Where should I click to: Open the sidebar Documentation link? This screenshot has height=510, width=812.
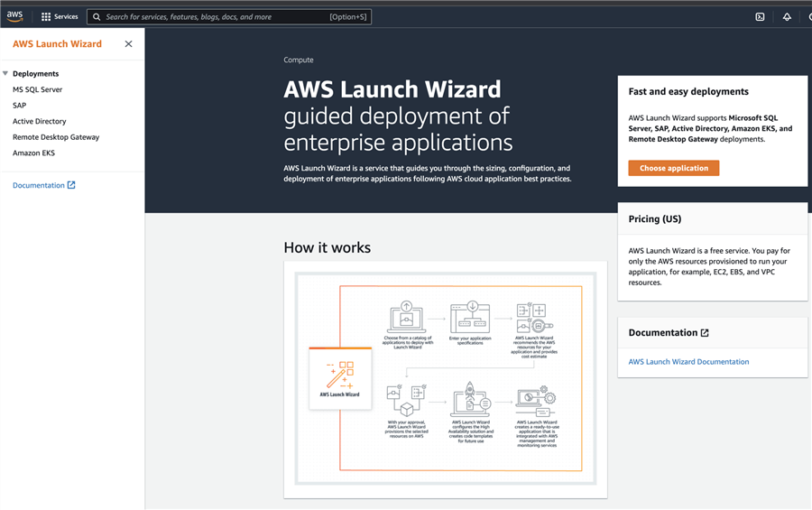pyautogui.click(x=38, y=185)
